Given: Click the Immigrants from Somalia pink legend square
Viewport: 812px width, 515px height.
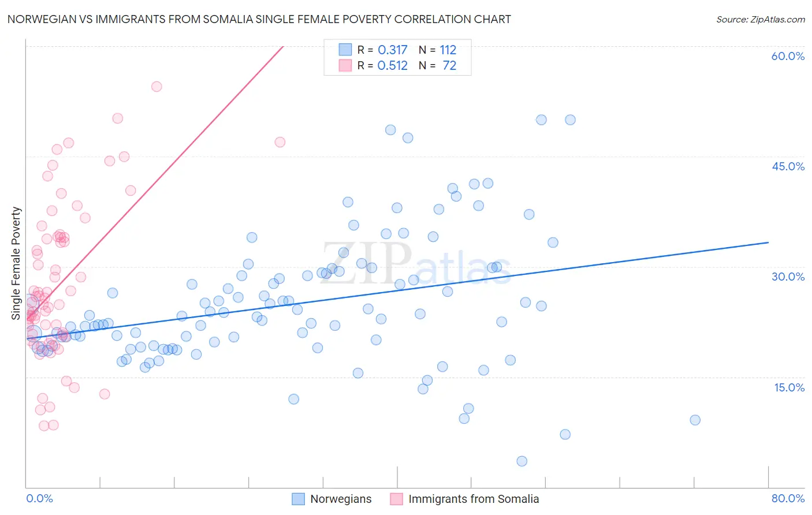Looking at the screenshot, I should [x=396, y=499].
